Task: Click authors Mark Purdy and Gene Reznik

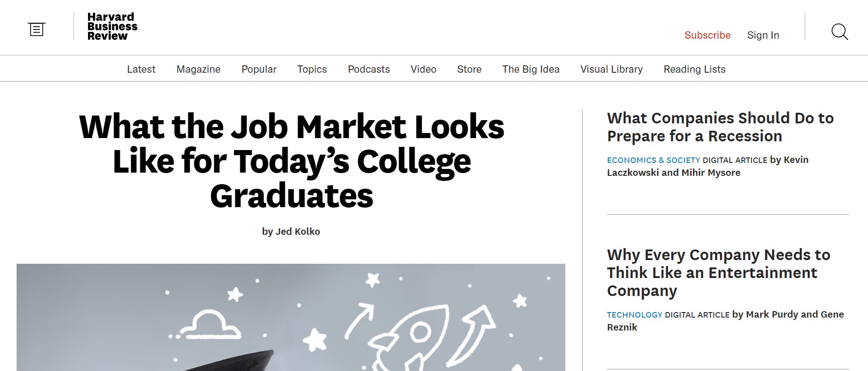Action: [725, 321]
